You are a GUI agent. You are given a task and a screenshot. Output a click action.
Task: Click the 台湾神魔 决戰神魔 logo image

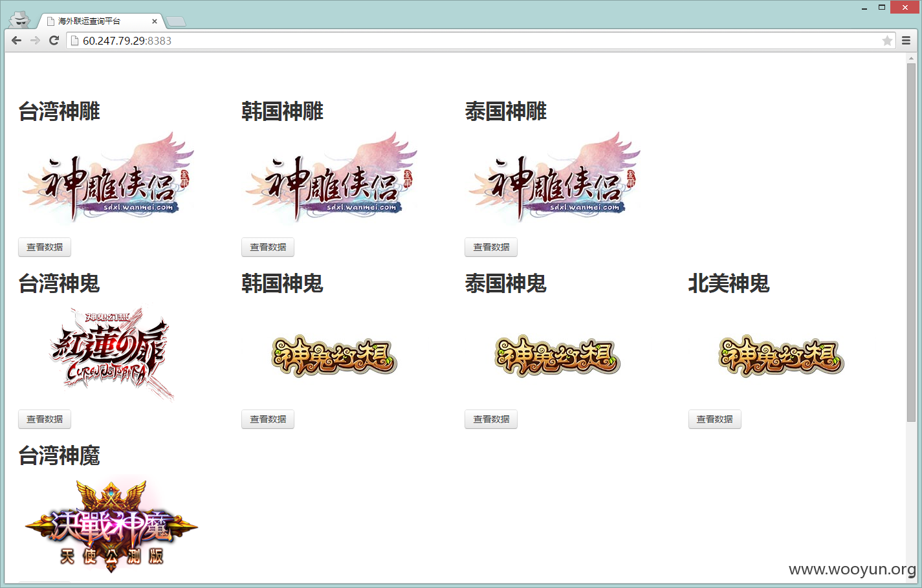(x=111, y=525)
